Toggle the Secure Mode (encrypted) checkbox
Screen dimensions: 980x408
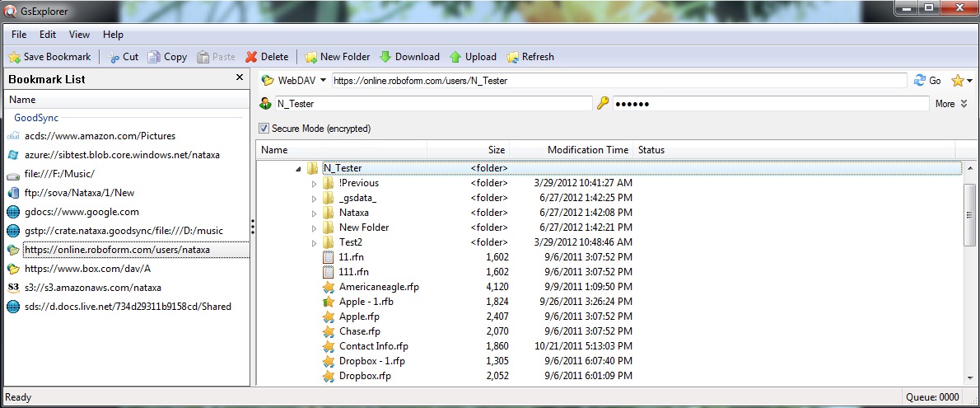pos(264,129)
